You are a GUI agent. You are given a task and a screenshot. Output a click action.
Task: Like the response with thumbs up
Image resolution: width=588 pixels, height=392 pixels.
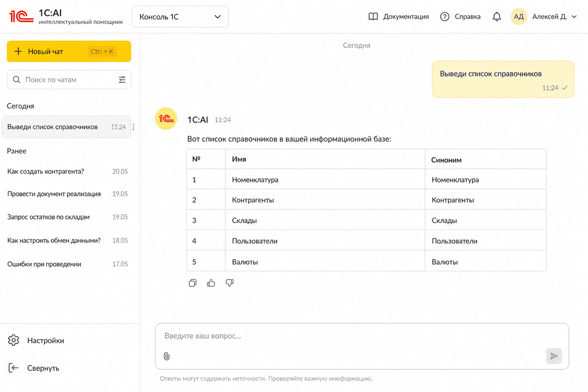point(211,283)
